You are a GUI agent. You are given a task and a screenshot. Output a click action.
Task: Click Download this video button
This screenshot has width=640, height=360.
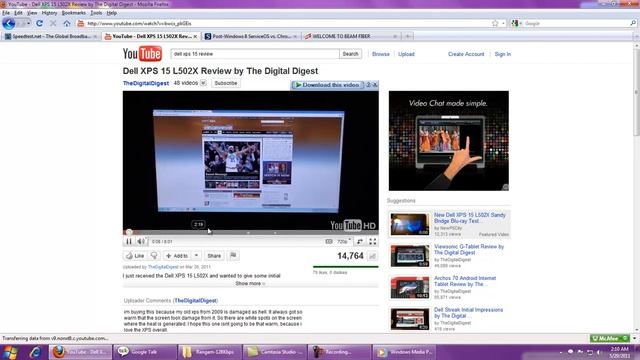coord(328,85)
